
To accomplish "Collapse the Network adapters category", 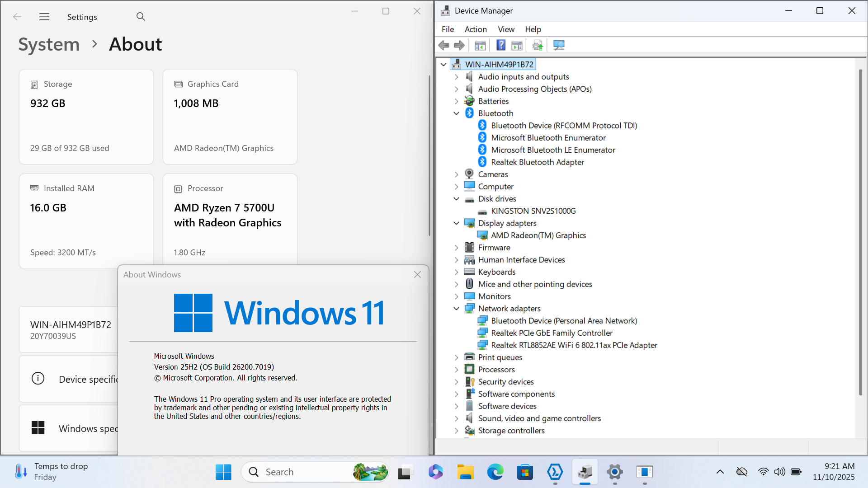I will [x=456, y=309].
